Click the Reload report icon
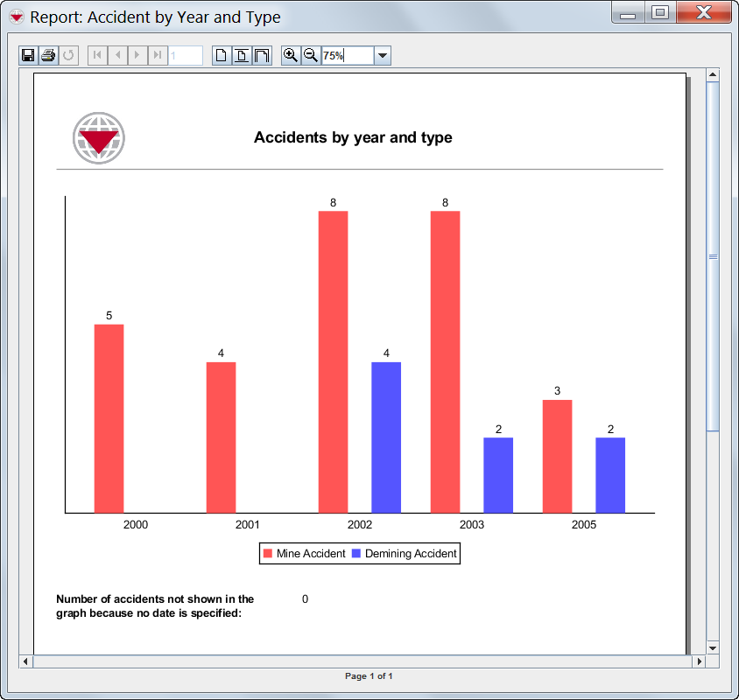Screen dimensions: 739x700 click(68, 56)
